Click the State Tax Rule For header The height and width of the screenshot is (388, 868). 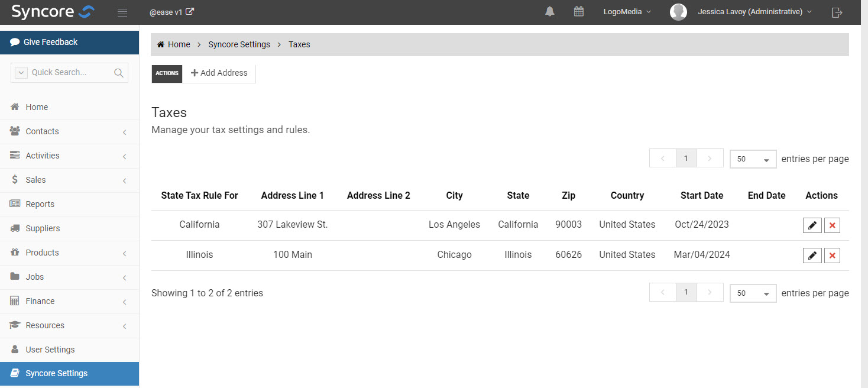coord(199,195)
